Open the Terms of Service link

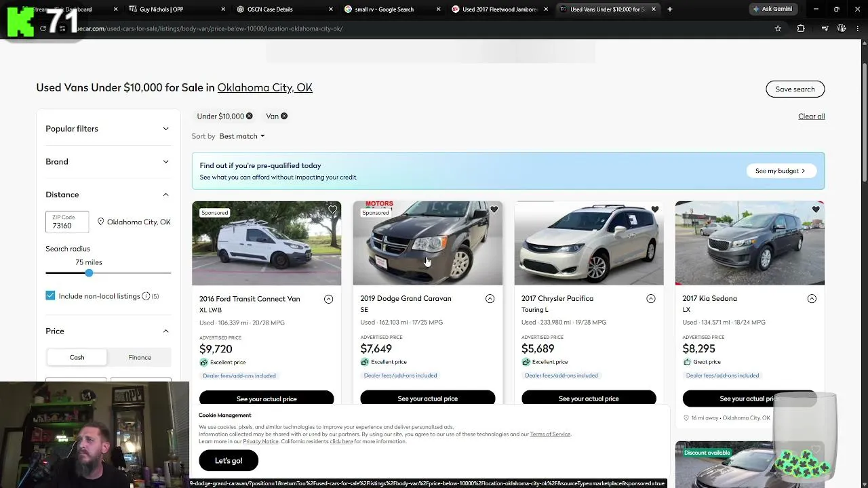[x=550, y=434]
